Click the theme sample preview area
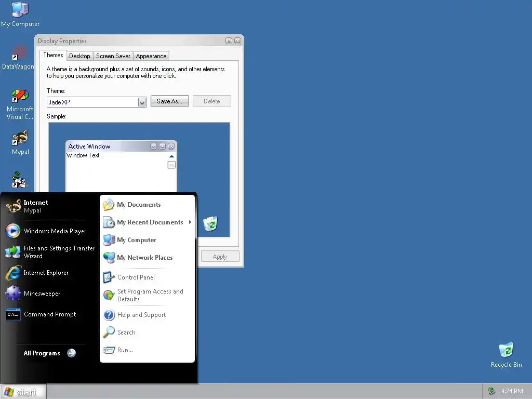The width and height of the screenshot is (532, 399). 139,179
